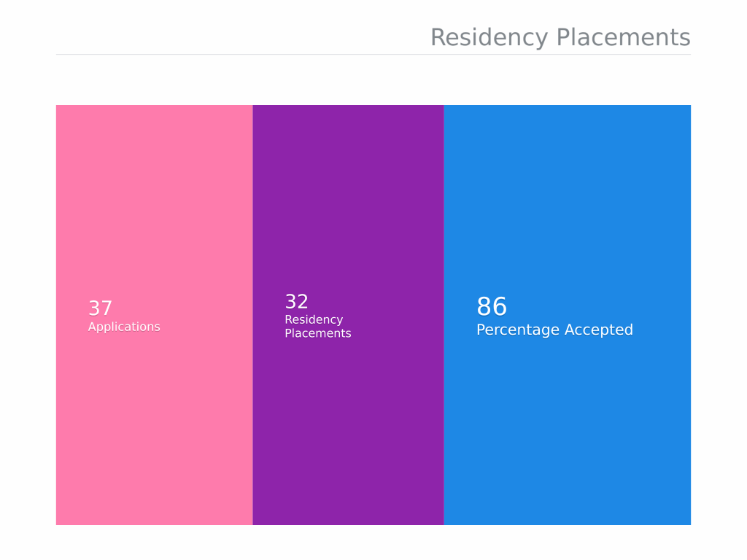
Task: Click the word Placements in gray title
Action: (x=624, y=38)
